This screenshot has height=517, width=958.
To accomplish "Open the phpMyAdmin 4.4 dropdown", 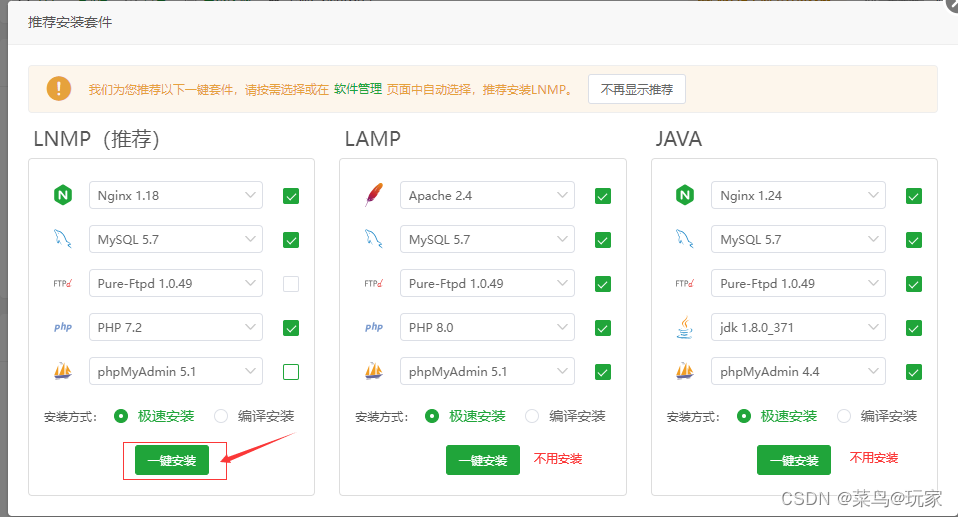I will [799, 372].
